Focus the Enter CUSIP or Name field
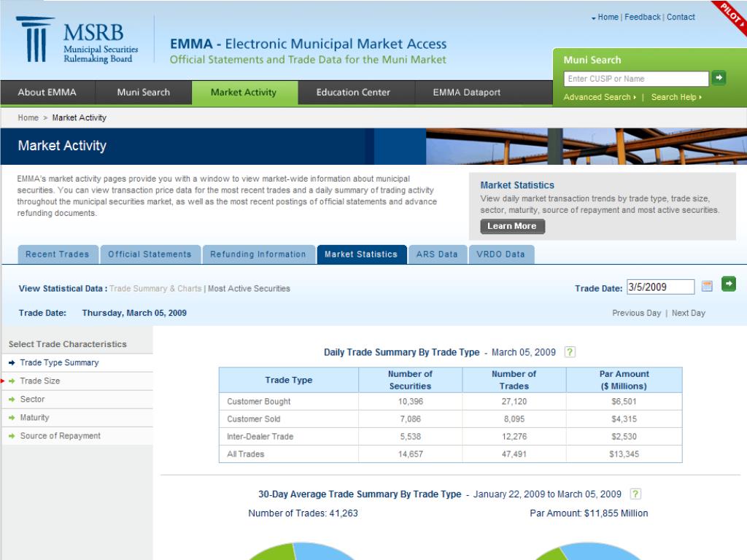747x560 pixels. click(636, 79)
